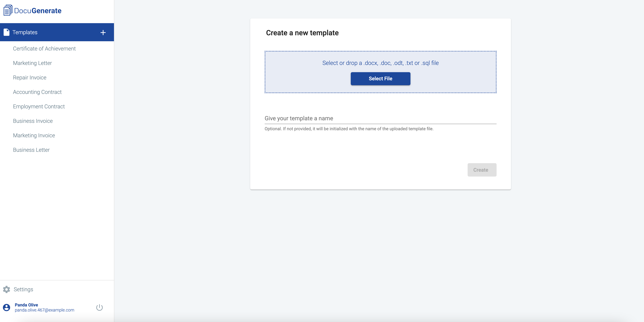Click the Templates document icon

(7, 32)
